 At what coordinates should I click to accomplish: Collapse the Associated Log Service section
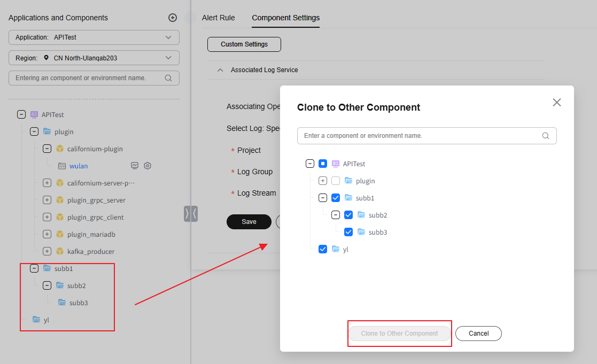pos(220,70)
